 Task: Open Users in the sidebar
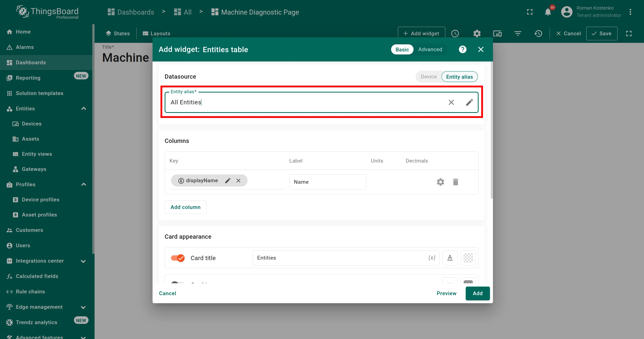[47, 245]
